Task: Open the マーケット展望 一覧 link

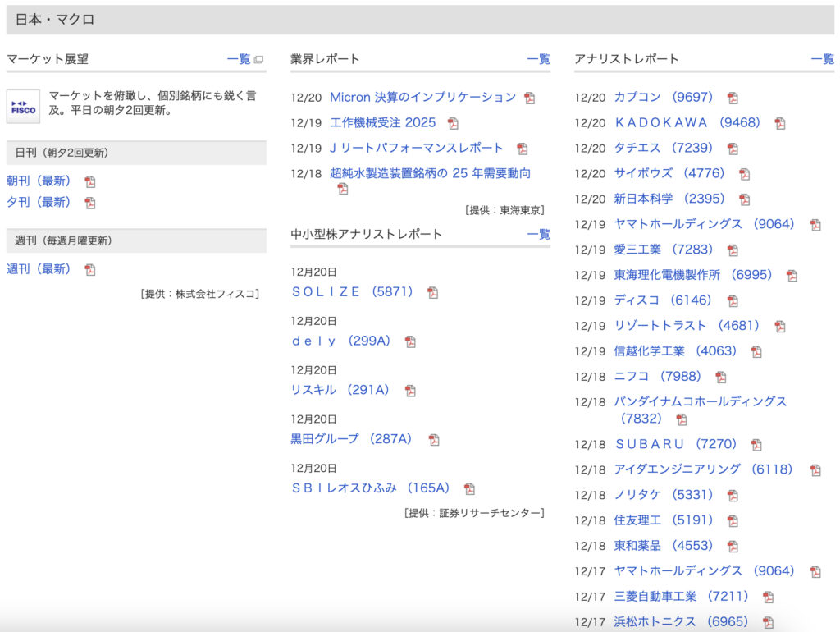Action: click(x=239, y=59)
